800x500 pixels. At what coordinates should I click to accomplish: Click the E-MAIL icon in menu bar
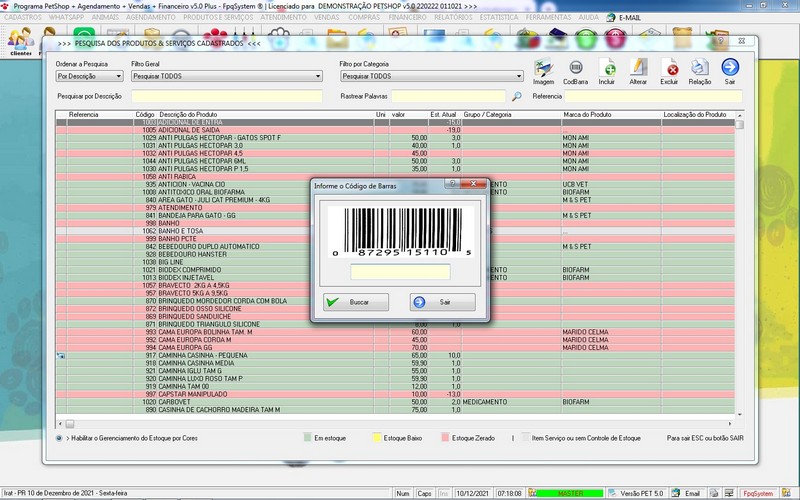click(611, 17)
